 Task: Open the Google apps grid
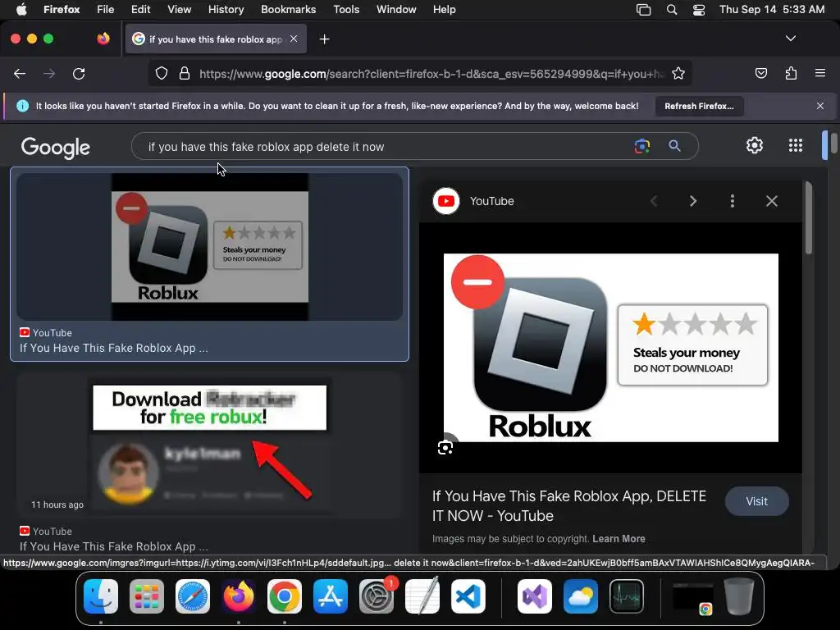(x=796, y=145)
